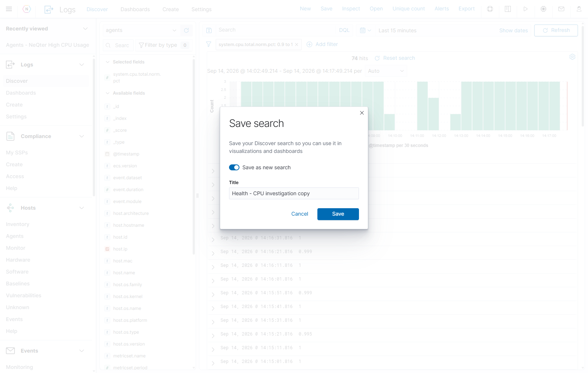Collapse the Logs sidebar section
The width and height of the screenshot is (588, 373).
click(x=82, y=65)
